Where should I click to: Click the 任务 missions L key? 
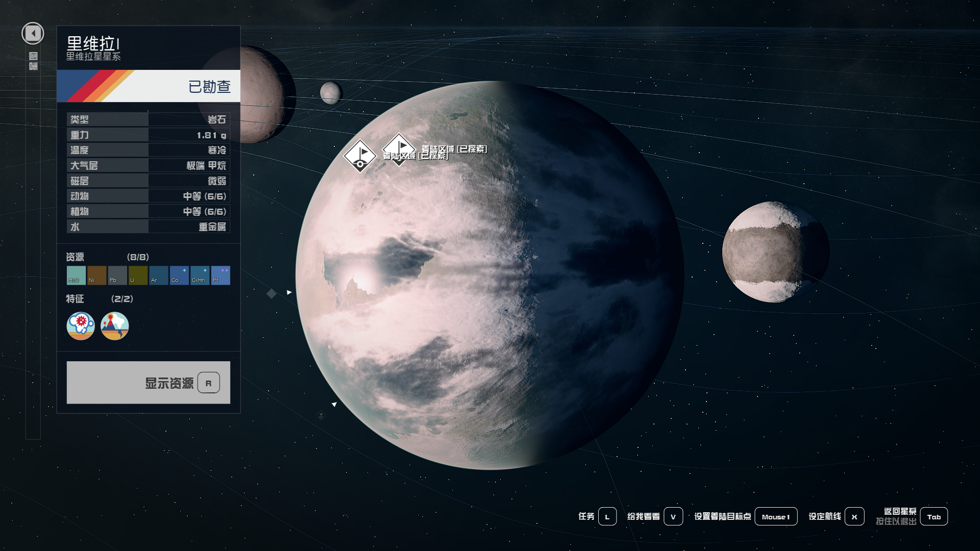tap(607, 516)
